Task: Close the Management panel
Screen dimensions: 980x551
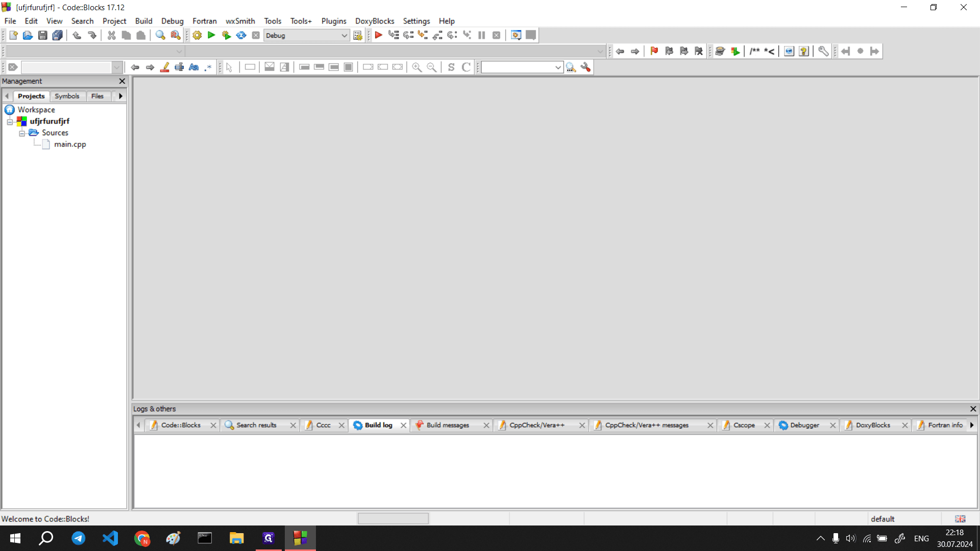Action: (x=122, y=81)
